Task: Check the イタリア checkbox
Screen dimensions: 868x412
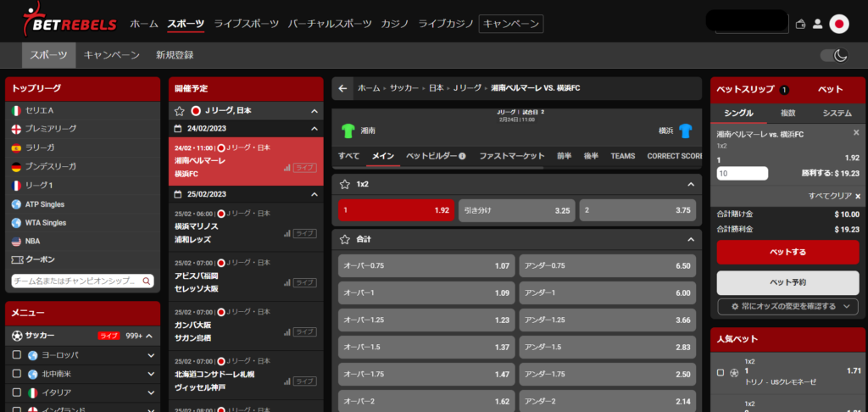Action: tap(17, 393)
